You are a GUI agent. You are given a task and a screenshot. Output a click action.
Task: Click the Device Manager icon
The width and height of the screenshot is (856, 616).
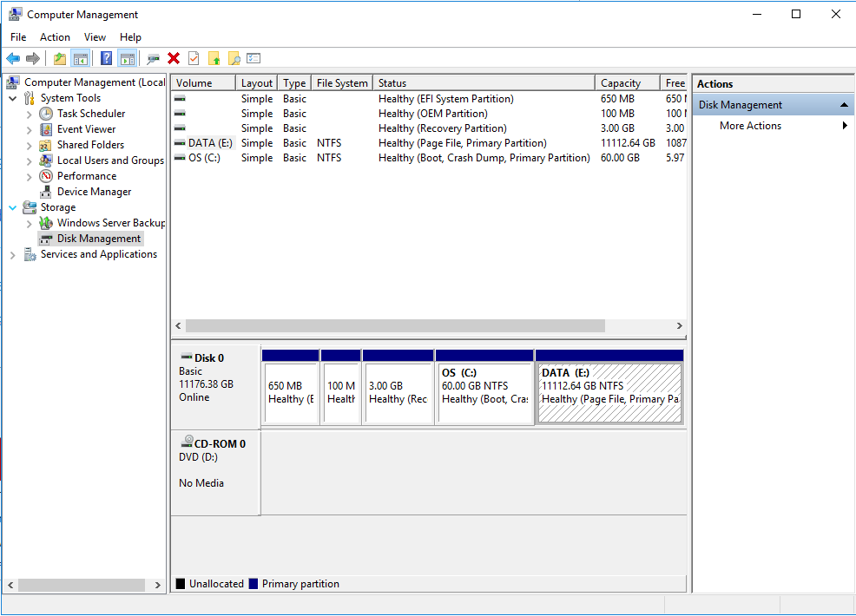[x=46, y=192]
